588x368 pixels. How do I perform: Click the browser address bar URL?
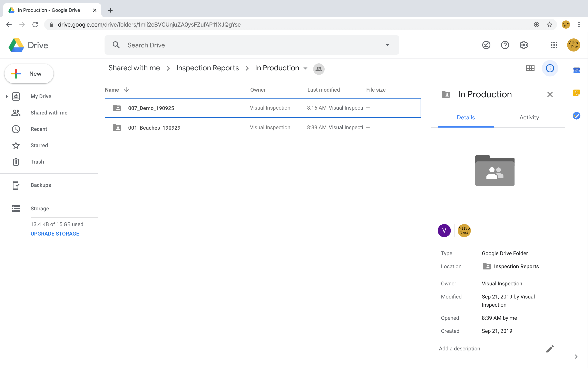[149, 25]
